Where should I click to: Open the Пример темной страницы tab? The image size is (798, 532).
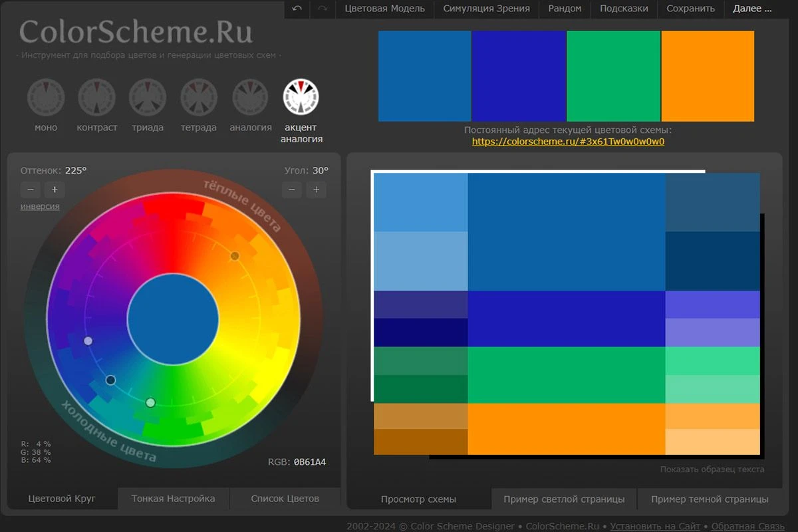[710, 499]
